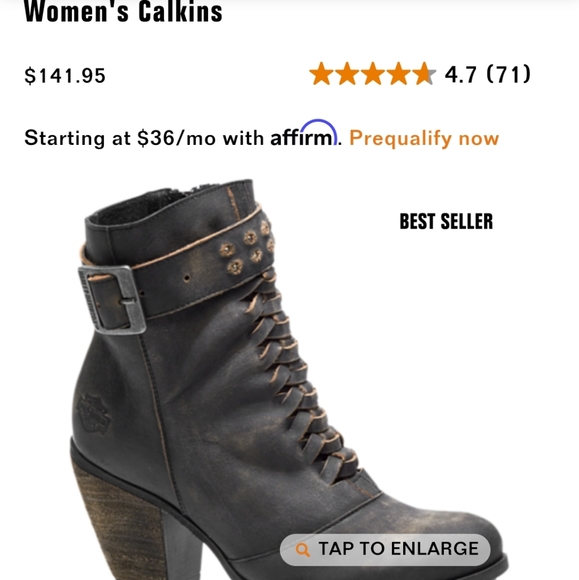Click the embossed Harley-Davidson logo on boot
579x580 pixels.
pos(93,413)
